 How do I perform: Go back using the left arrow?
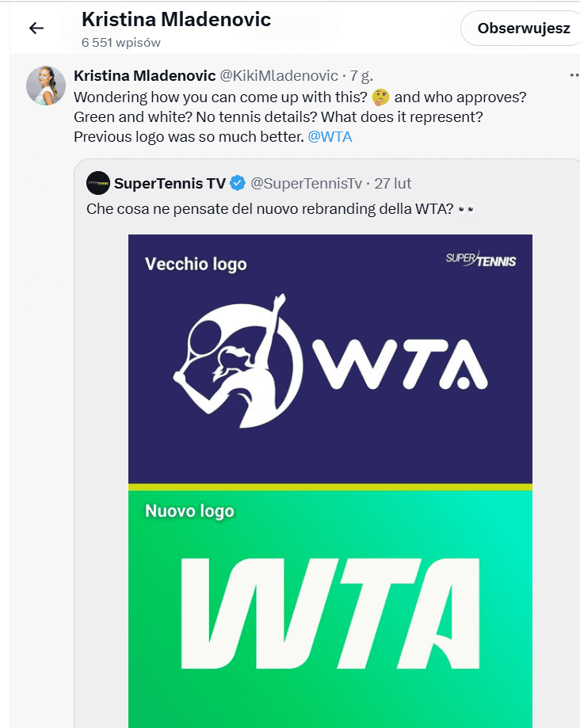[x=36, y=29]
